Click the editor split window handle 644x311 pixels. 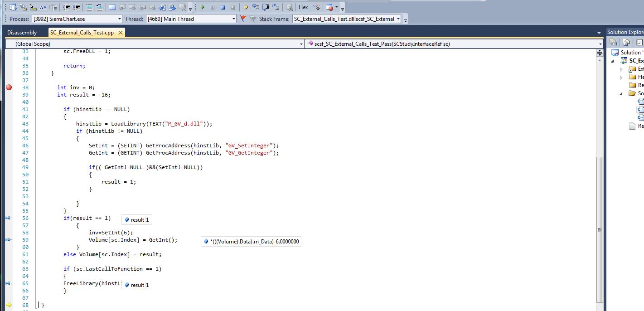click(600, 53)
